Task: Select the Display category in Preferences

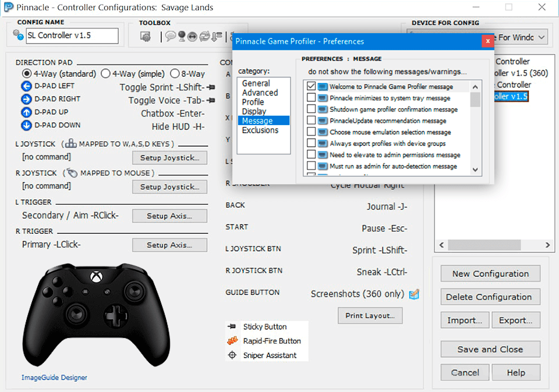Action: click(254, 112)
